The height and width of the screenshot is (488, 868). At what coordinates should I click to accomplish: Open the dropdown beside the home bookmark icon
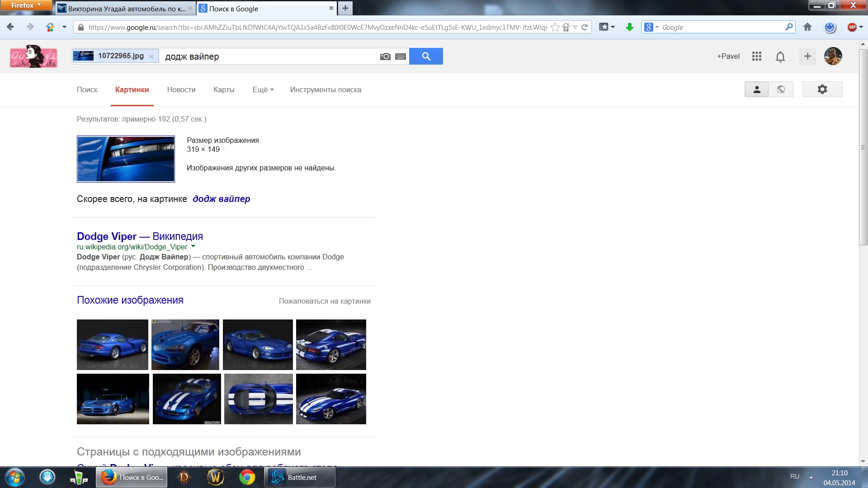pyautogui.click(x=64, y=27)
